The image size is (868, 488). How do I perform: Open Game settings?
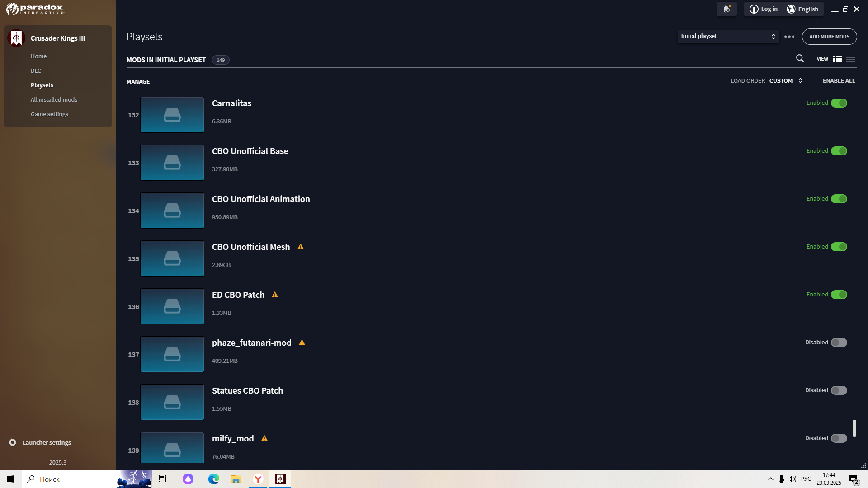(x=49, y=114)
